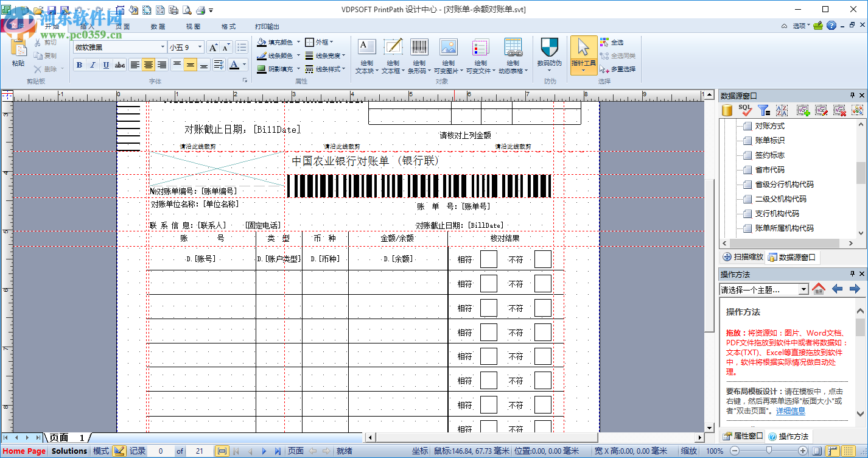Viewport: 868px width, 458px height.
Task: Select the Draw Text Block (绘制文本块) tool
Action: [x=366, y=56]
